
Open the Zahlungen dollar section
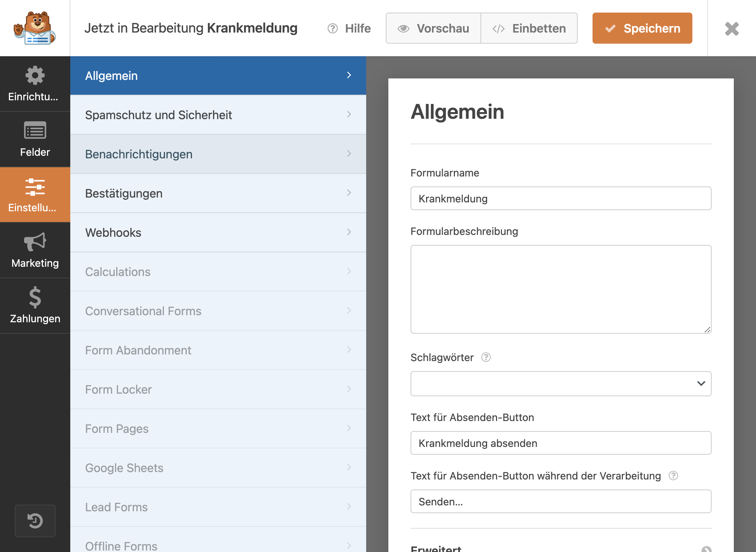pyautogui.click(x=35, y=306)
